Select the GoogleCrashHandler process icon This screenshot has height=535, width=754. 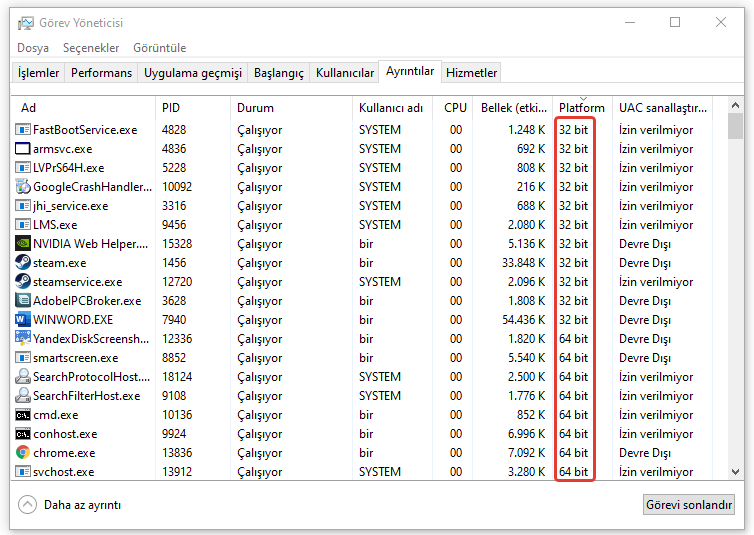[x=23, y=187]
